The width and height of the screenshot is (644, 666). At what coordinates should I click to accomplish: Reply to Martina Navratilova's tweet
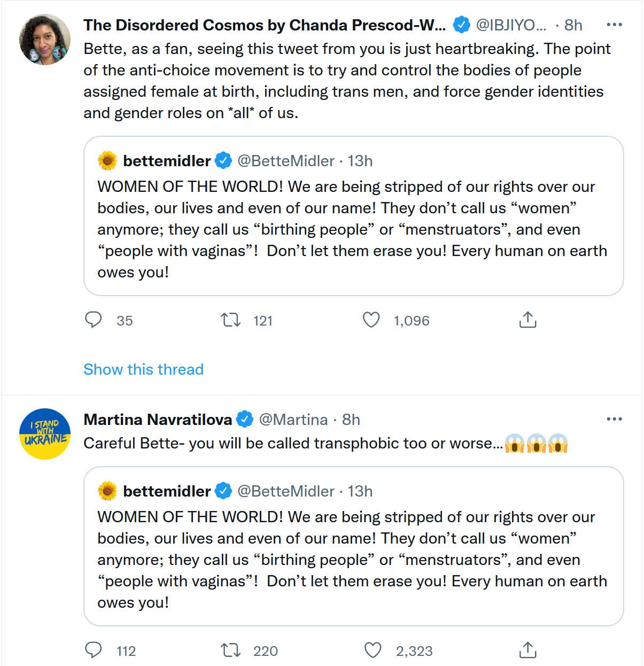point(94,650)
